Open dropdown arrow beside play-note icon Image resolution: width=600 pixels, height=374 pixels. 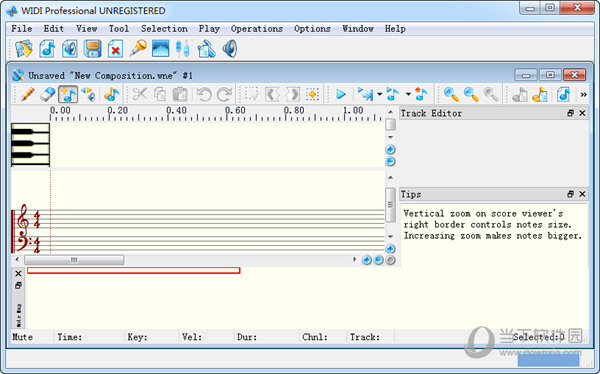(408, 94)
